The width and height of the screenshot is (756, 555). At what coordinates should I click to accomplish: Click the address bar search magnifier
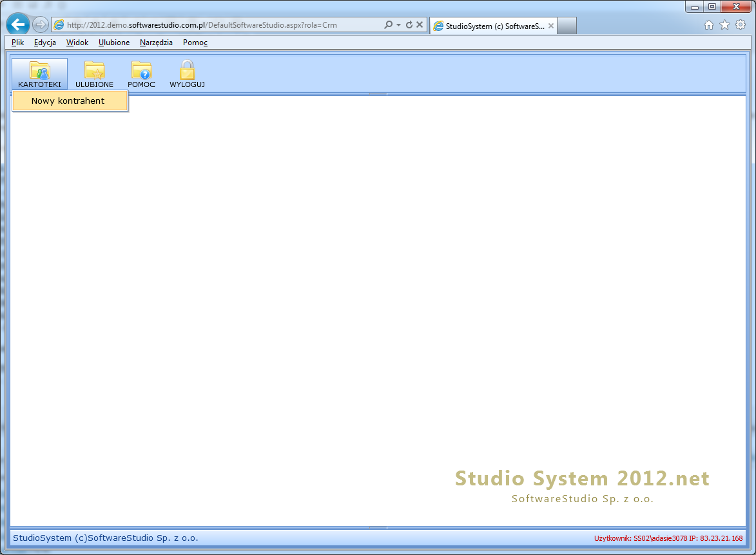click(388, 24)
